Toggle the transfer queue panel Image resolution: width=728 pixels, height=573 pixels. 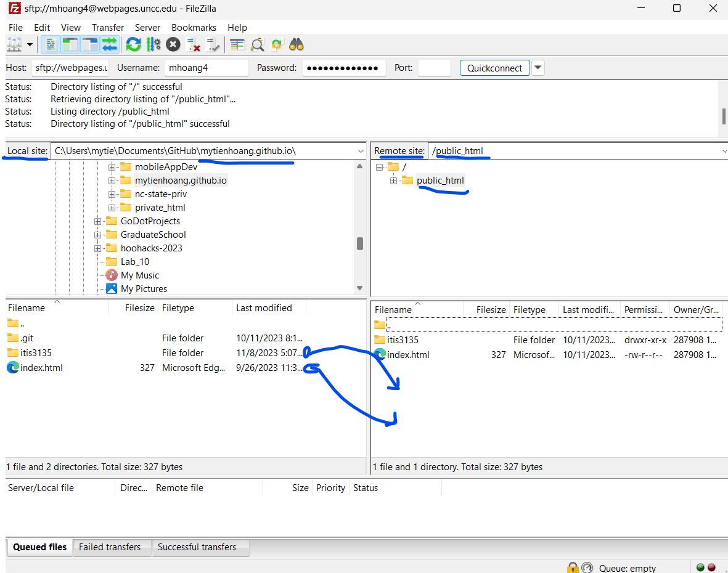pyautogui.click(x=110, y=44)
